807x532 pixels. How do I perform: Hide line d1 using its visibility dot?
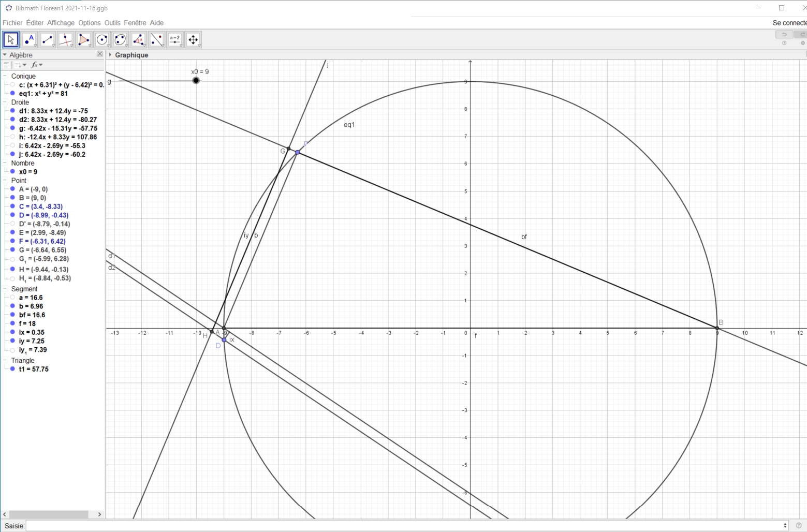[x=12, y=111]
